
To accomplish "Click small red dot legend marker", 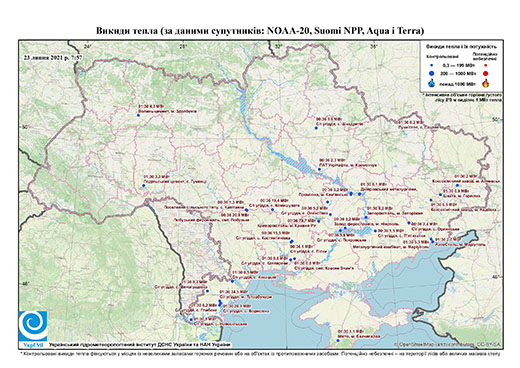I will 486,66.
